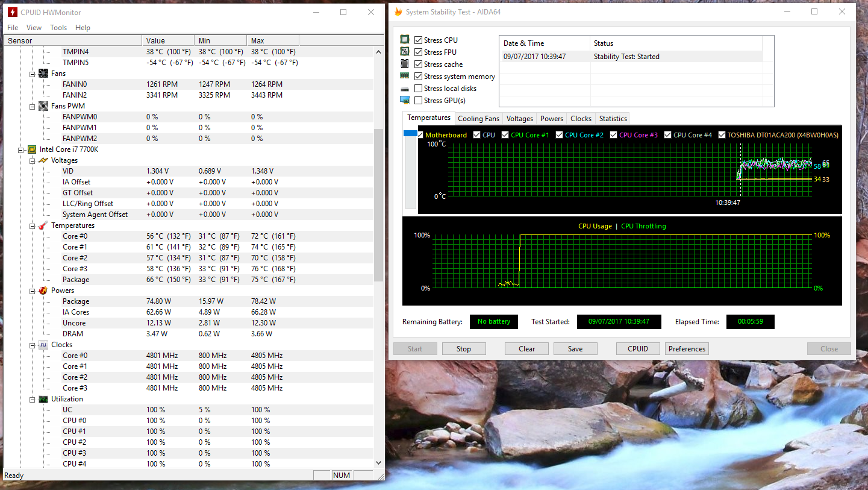Select the Intel Core i7 7700K chip icon

pos(32,149)
